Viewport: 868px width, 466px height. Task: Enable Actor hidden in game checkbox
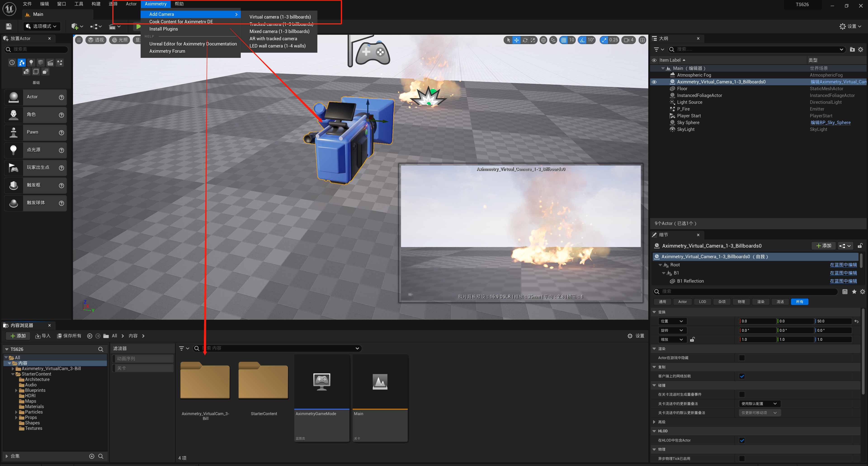742,358
